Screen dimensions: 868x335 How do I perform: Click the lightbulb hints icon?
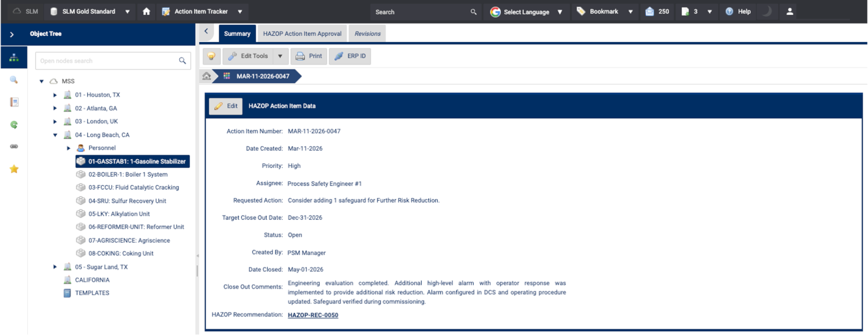(211, 56)
